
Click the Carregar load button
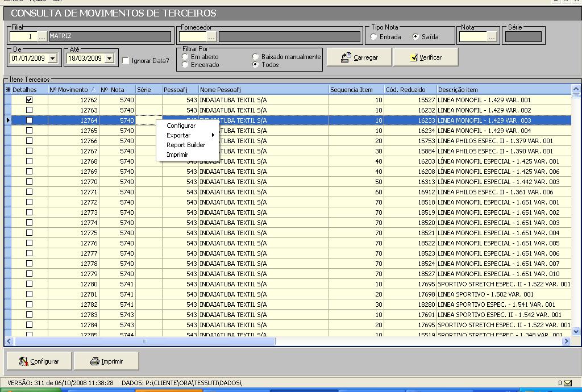coord(359,57)
